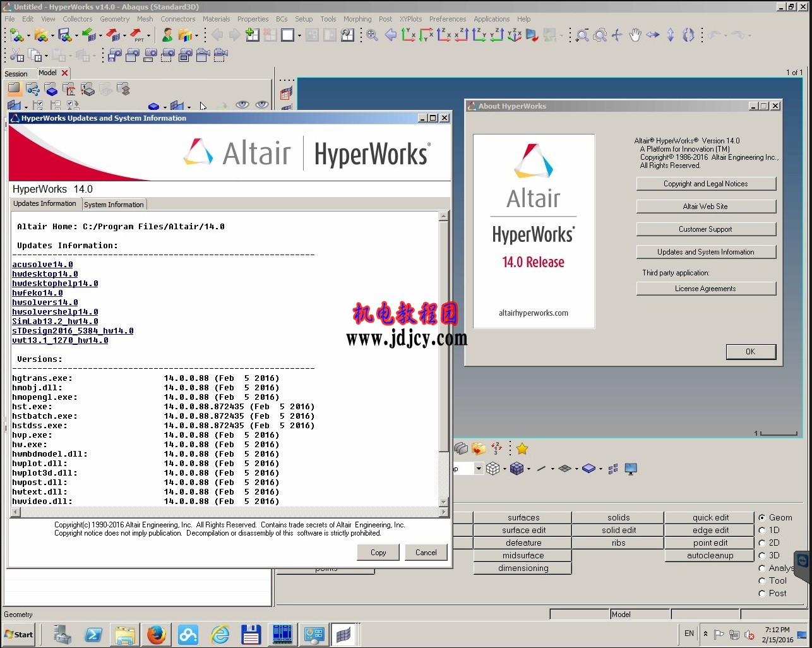Click the vertical scrollbar in Updates Information
812x648 pixels.
tap(444, 359)
